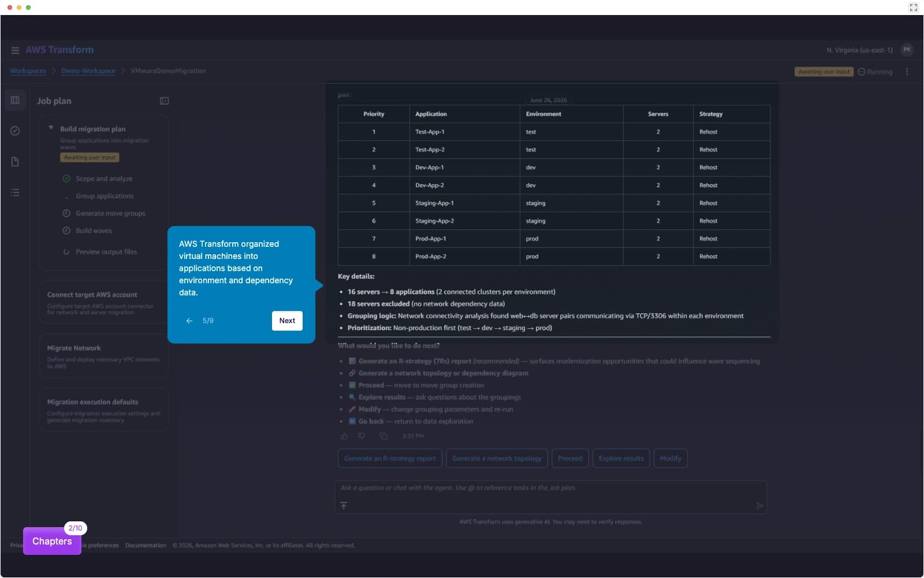Click the Modify button
This screenshot has height=578, width=924.
(x=670, y=458)
